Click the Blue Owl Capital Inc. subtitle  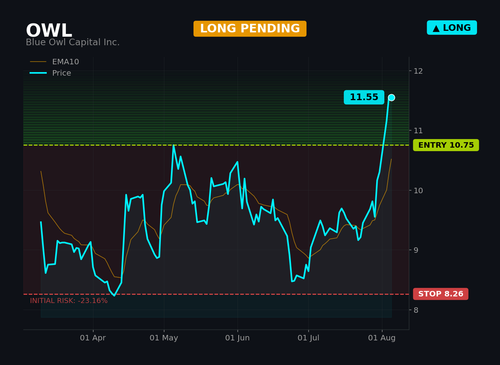tap(72, 42)
